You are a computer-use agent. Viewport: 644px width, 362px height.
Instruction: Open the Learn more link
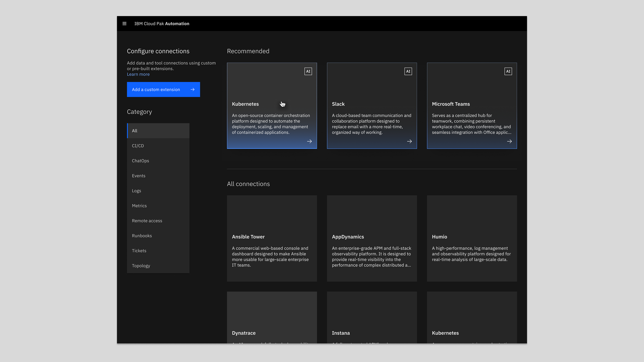[x=138, y=74]
